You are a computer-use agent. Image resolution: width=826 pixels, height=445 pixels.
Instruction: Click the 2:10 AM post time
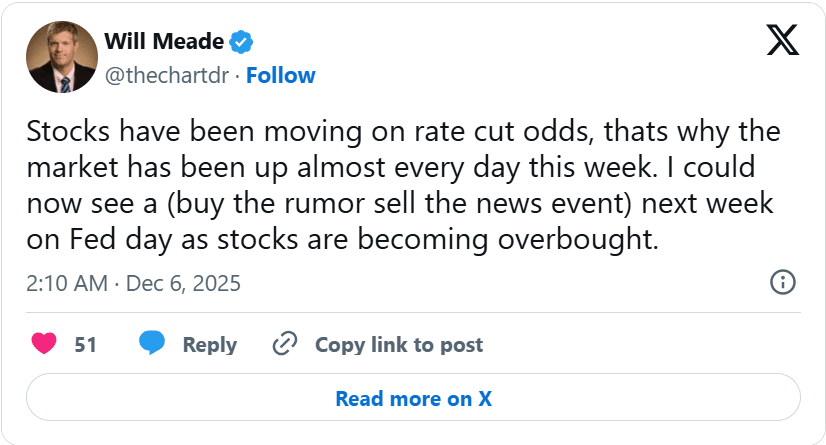[66, 283]
